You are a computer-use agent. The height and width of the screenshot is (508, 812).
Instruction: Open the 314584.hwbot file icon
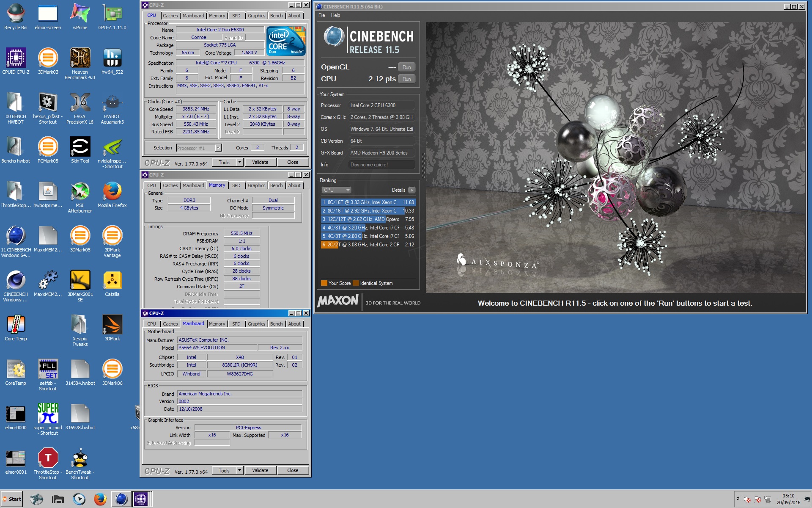80,373
